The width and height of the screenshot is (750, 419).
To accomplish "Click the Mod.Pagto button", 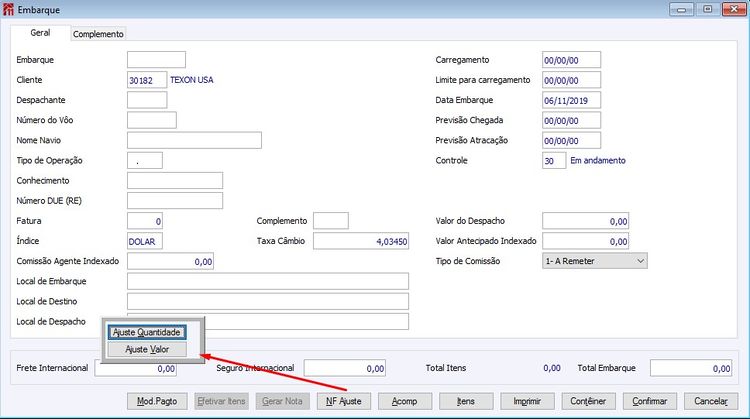I will point(157,401).
